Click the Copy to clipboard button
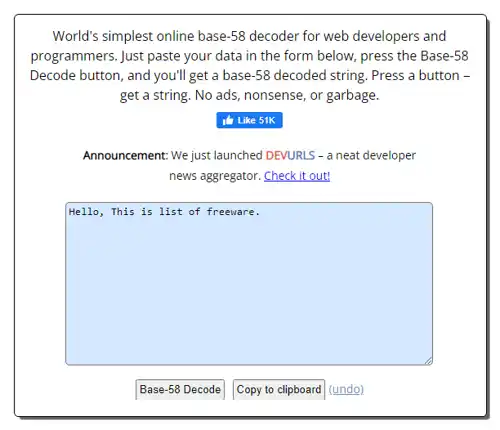 [279, 389]
